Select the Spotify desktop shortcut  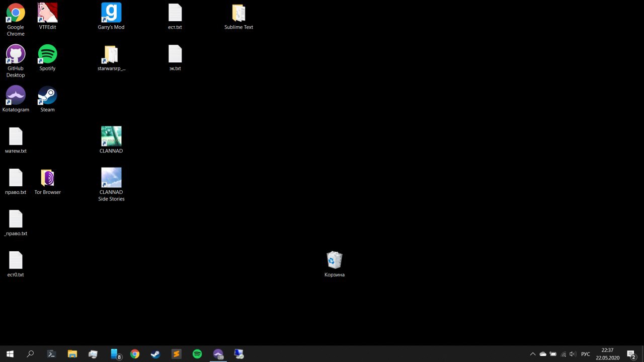(48, 57)
